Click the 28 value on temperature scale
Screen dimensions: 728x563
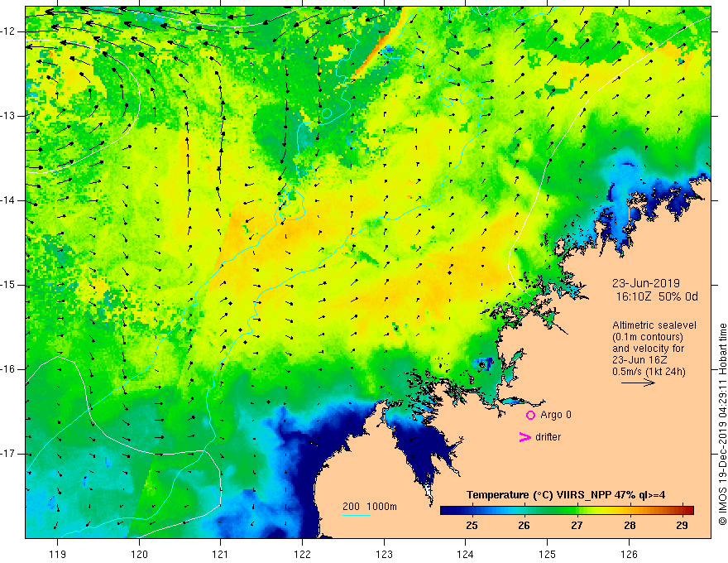point(630,526)
